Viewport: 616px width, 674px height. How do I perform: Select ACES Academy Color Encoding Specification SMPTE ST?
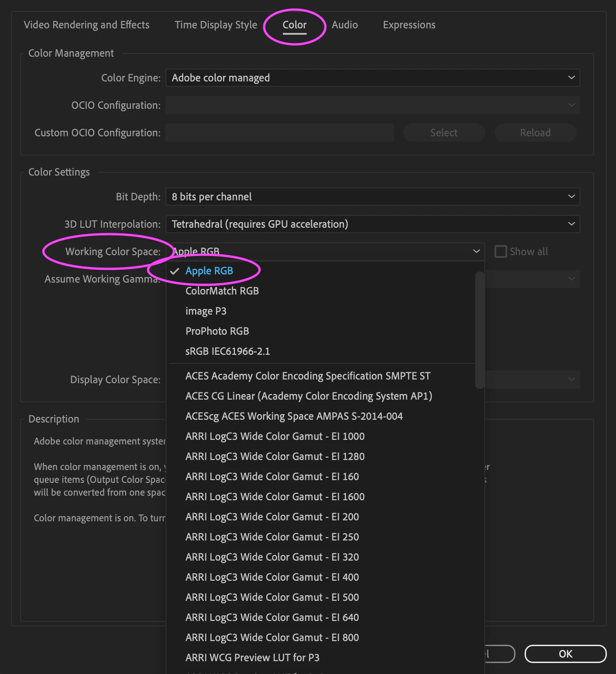(320, 376)
